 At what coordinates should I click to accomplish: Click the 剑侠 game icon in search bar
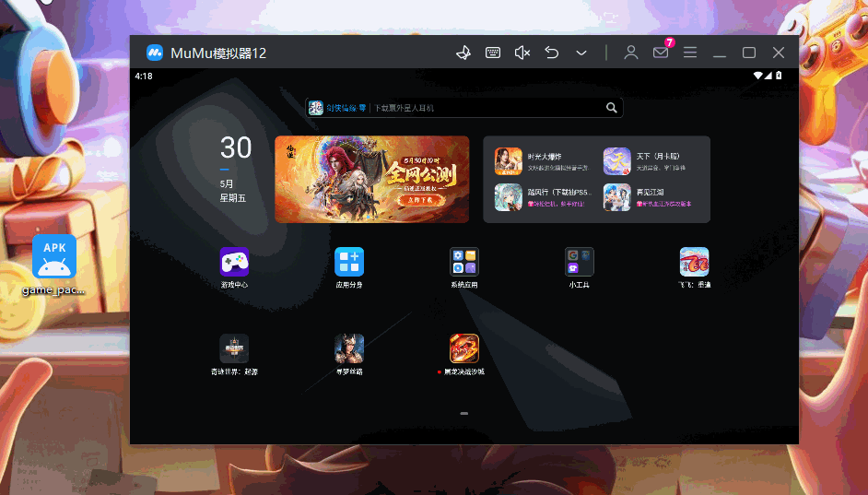315,108
